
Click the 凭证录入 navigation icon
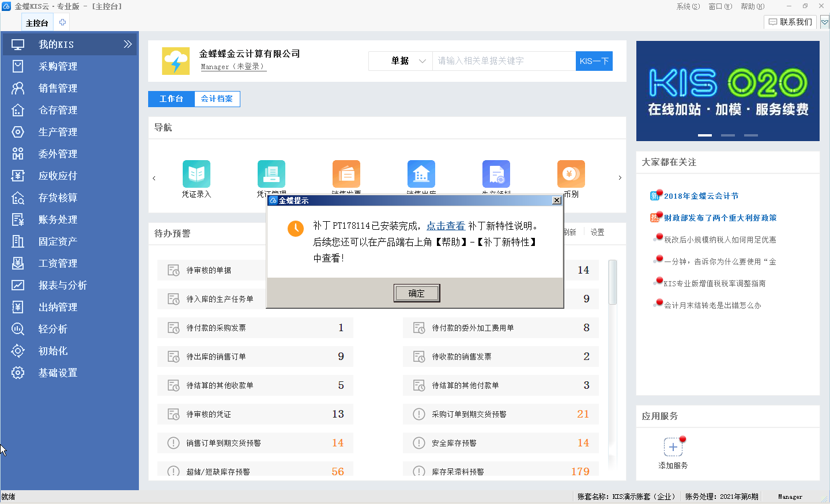point(197,174)
